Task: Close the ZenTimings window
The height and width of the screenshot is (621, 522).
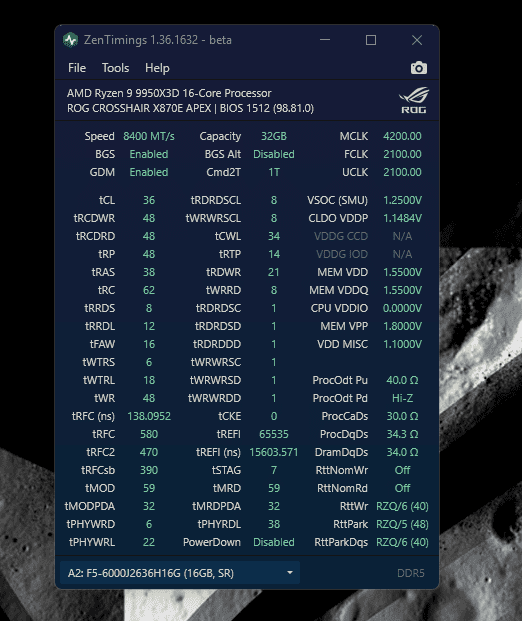Action: (417, 40)
